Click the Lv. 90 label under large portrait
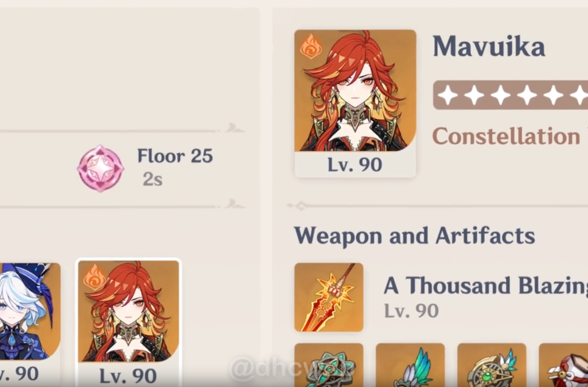The width and height of the screenshot is (588, 387). [x=355, y=164]
